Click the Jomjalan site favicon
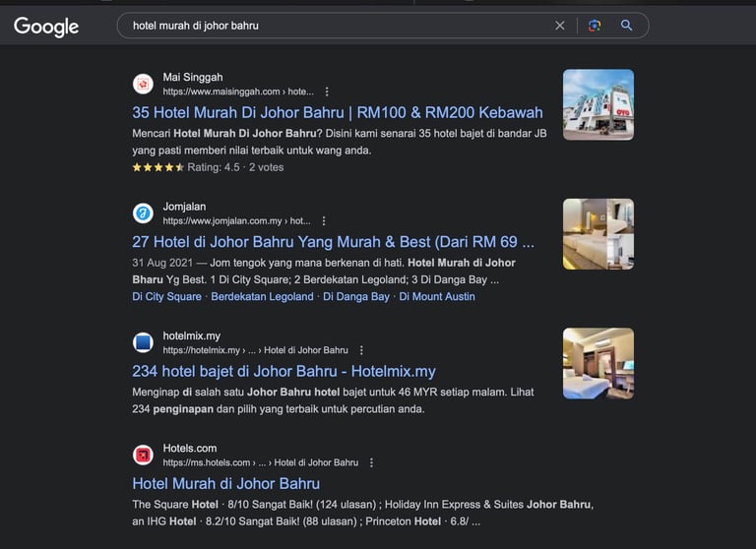The image size is (756, 549). (x=143, y=213)
